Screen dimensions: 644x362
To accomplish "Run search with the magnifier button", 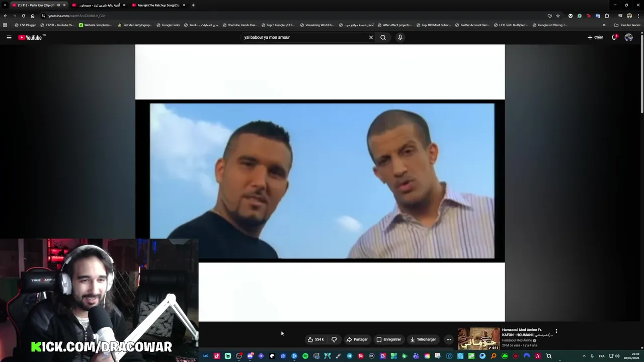I will [x=383, y=37].
